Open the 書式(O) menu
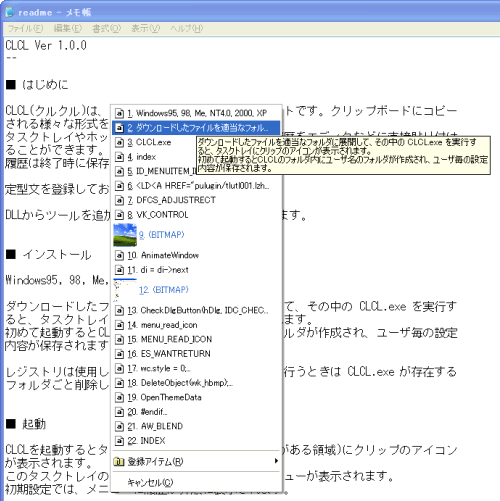500x501 pixels. click(106, 29)
